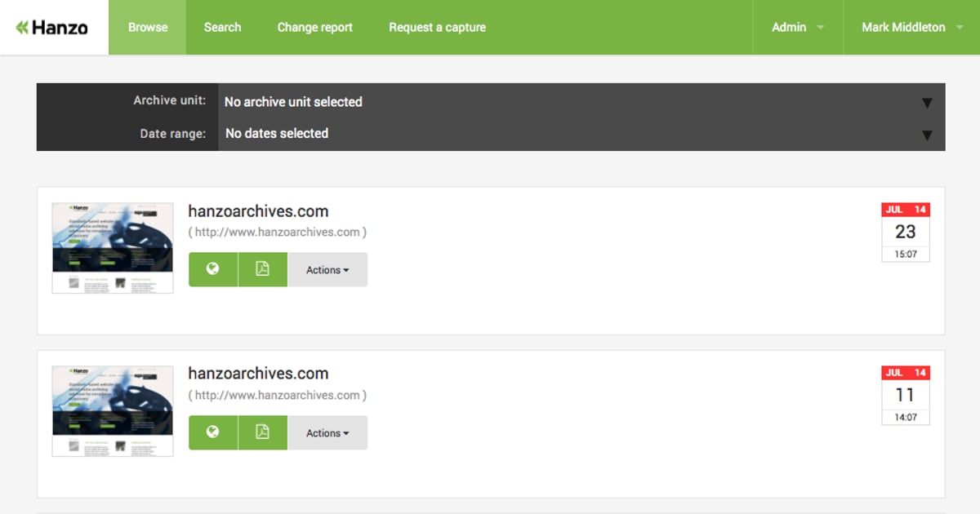Image resolution: width=980 pixels, height=514 pixels.
Task: Click first hanzoarchives.com title link
Action: 258,211
